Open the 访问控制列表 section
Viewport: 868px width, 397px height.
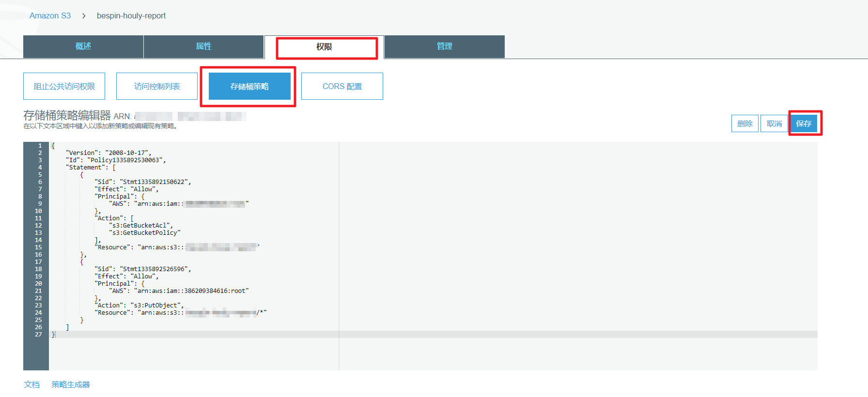[x=157, y=86]
